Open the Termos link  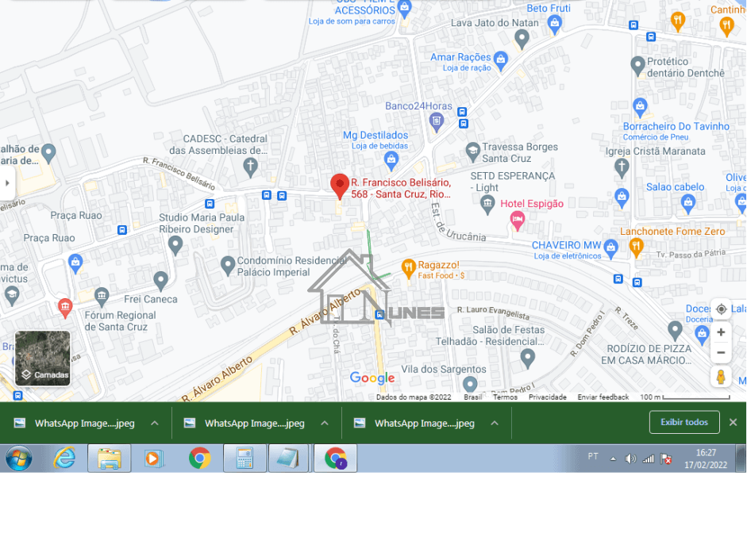(x=505, y=397)
